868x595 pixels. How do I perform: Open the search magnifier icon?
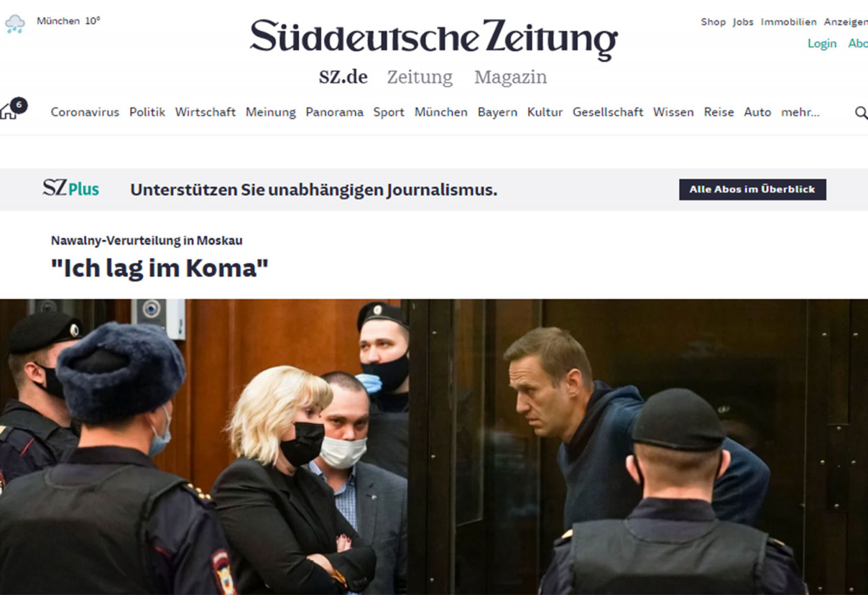pos(861,113)
